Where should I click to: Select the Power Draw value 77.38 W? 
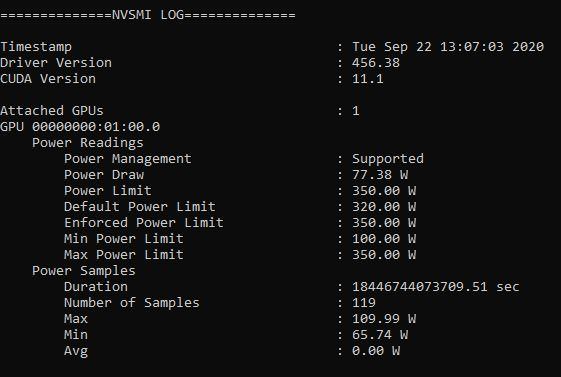coord(380,175)
